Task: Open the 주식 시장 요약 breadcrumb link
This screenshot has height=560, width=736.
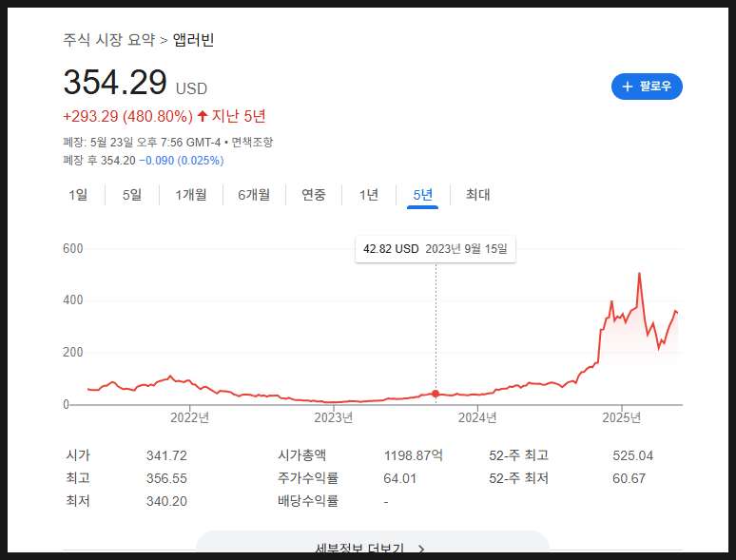Action: point(109,39)
